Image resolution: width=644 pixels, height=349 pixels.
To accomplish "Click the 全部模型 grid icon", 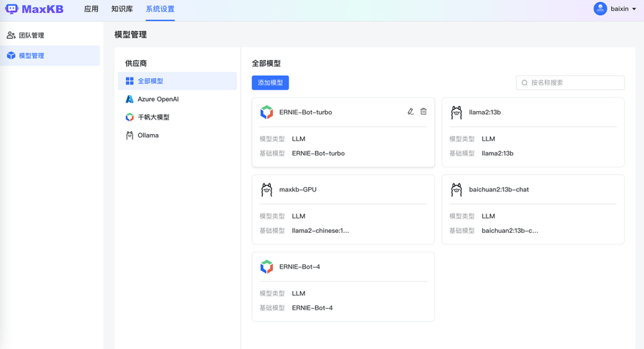I will (x=130, y=81).
